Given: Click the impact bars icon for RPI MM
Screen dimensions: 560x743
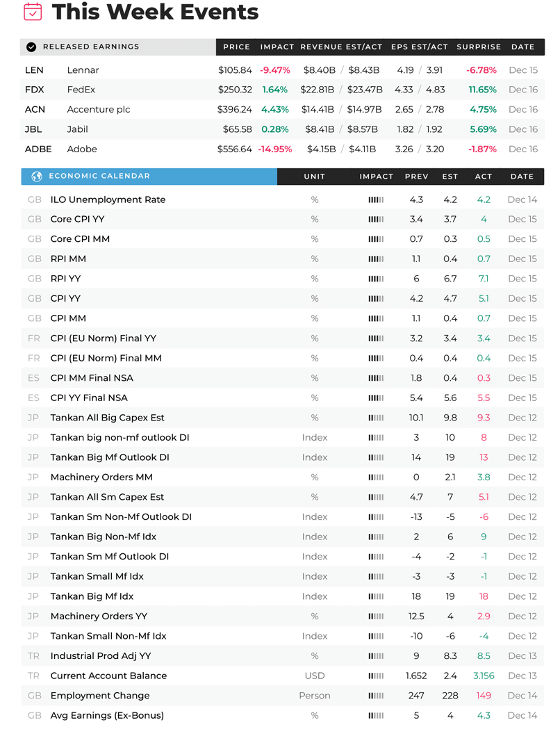Looking at the screenshot, I should click(x=376, y=259).
